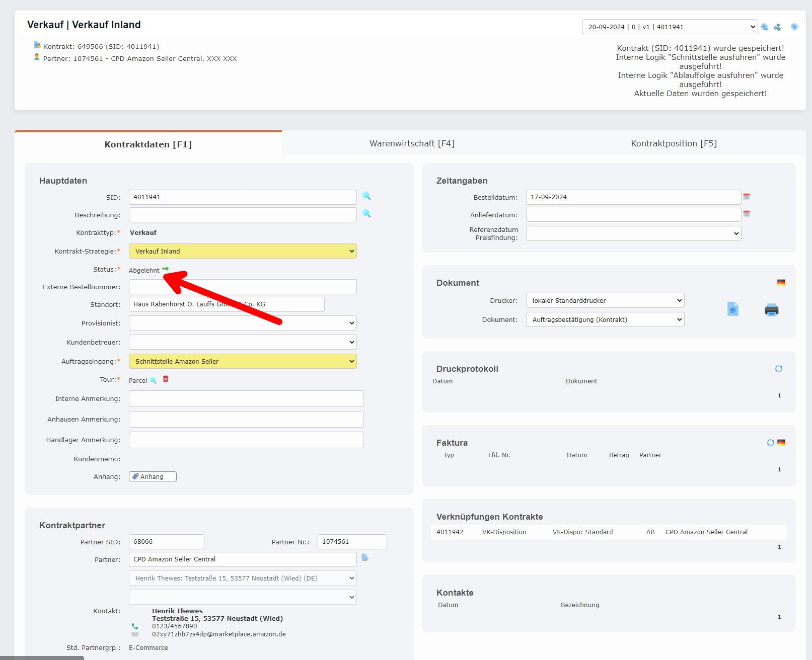This screenshot has height=660, width=812.
Task: Open the Auftragseingang dropdown
Action: (243, 361)
